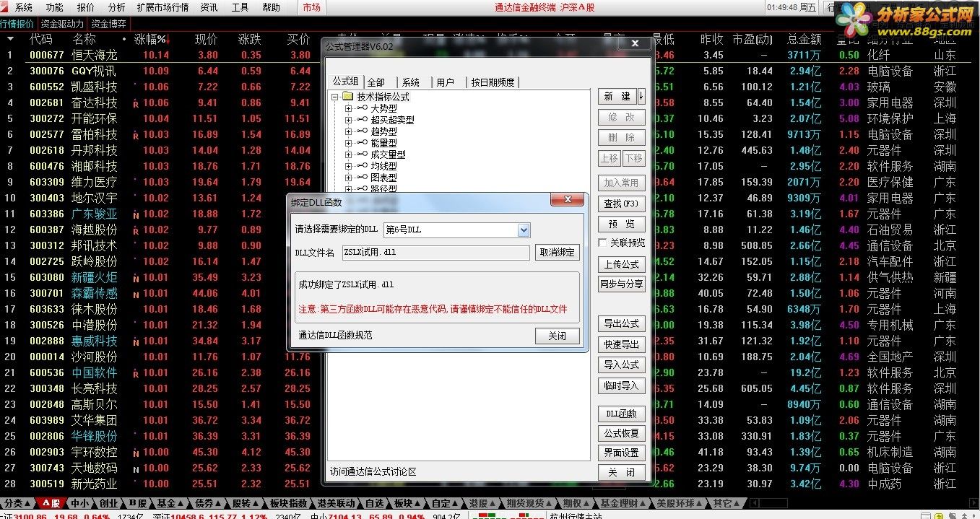Switch to the 资金博弈 tab

[110, 24]
